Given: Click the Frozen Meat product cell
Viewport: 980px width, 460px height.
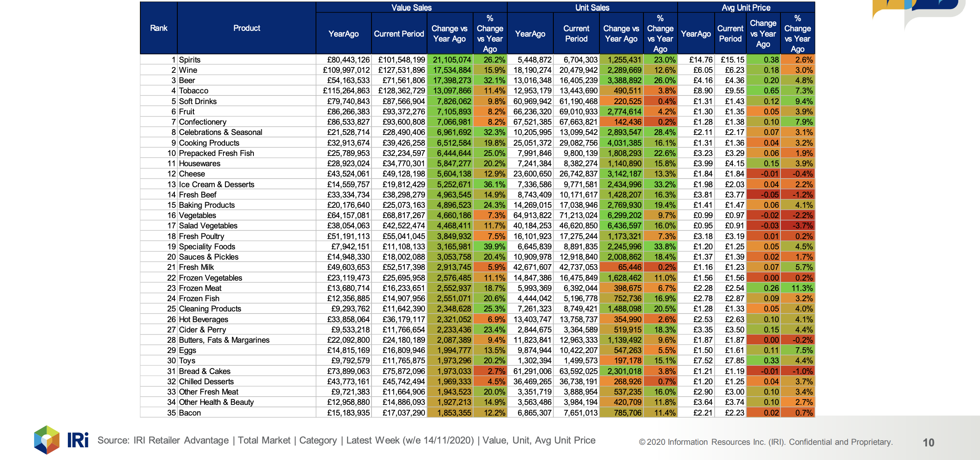Looking at the screenshot, I should point(246,288).
